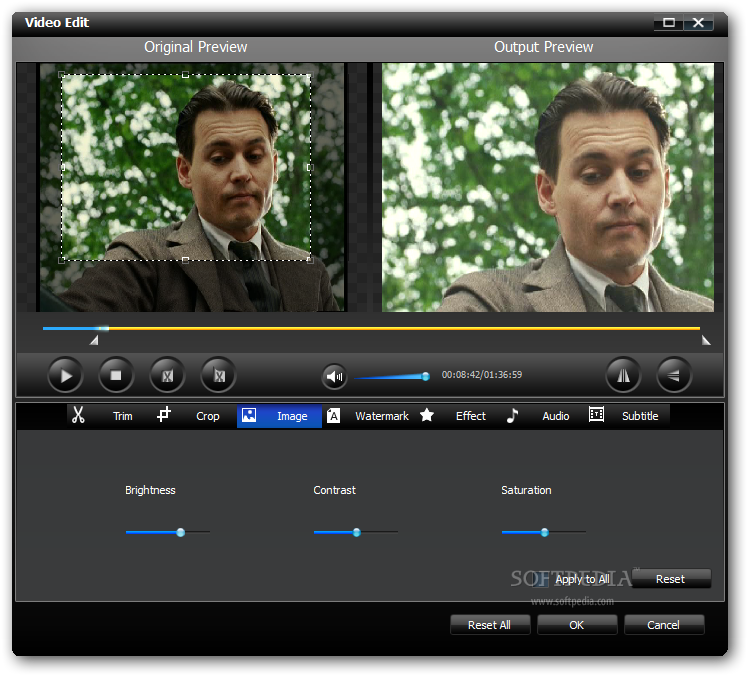The image size is (748, 676).
Task: Close the Video Edit window
Action: click(x=698, y=22)
